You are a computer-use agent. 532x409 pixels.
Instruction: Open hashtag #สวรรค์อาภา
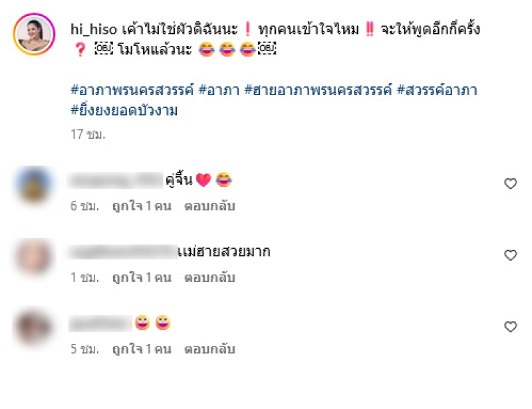click(437, 90)
